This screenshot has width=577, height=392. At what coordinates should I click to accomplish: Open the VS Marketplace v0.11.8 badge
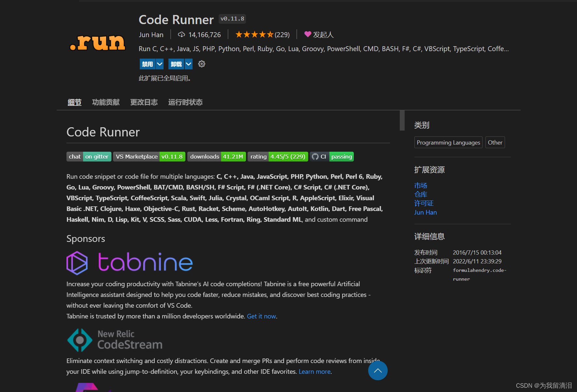tap(149, 157)
